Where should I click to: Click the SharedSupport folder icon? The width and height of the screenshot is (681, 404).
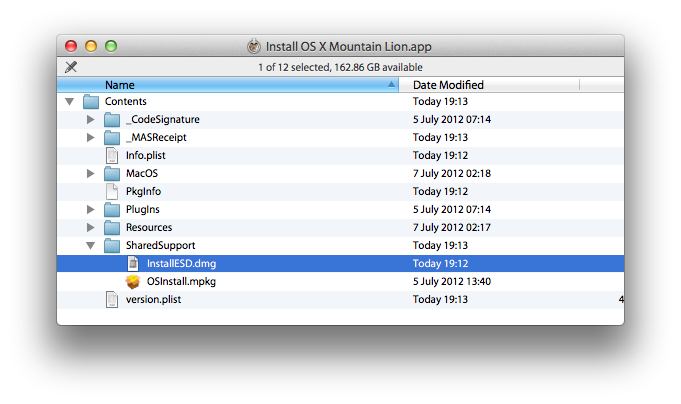pyautogui.click(x=112, y=246)
